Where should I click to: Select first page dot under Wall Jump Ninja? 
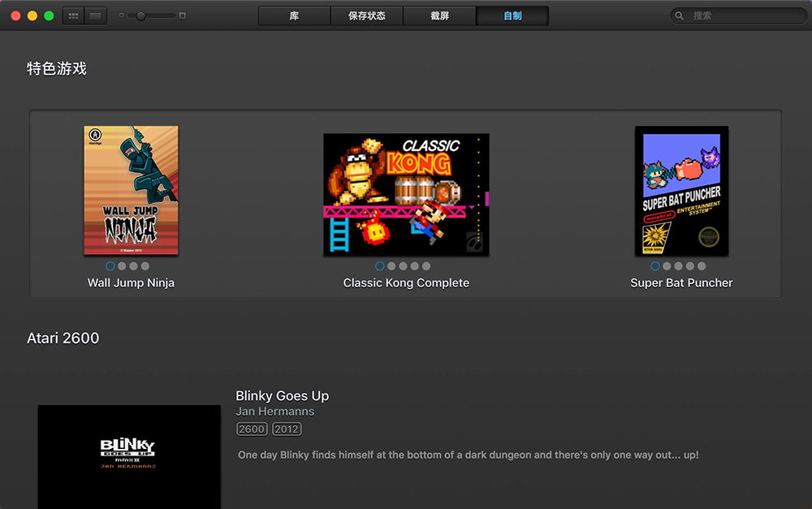(110, 266)
